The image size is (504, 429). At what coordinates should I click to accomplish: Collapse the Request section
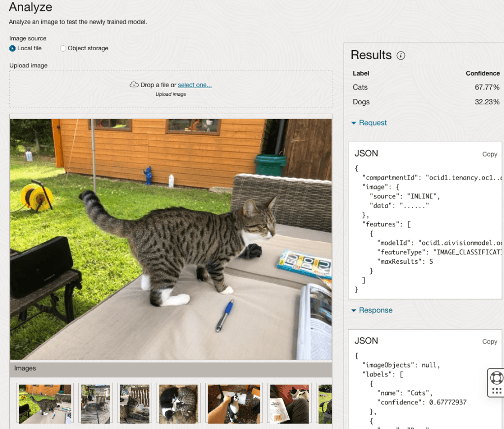pyautogui.click(x=369, y=123)
